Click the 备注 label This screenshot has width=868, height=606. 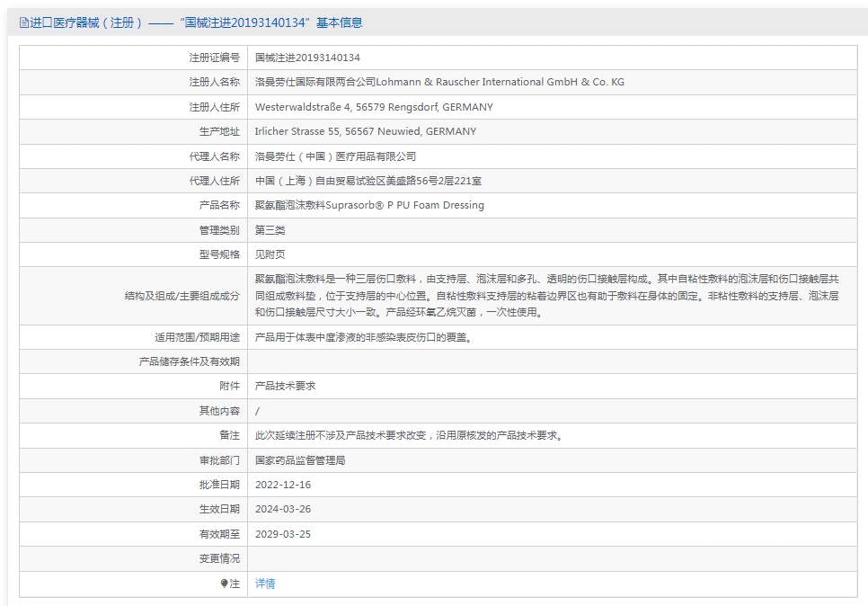[229, 435]
